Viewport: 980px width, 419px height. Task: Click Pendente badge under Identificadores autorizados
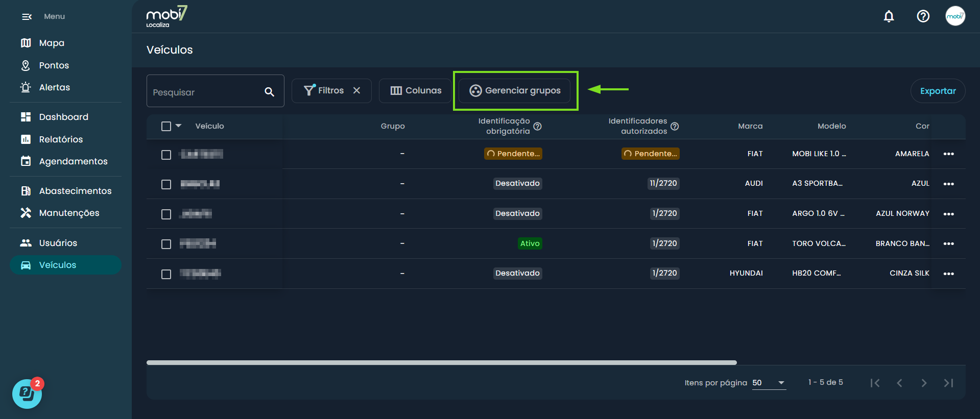(x=651, y=154)
